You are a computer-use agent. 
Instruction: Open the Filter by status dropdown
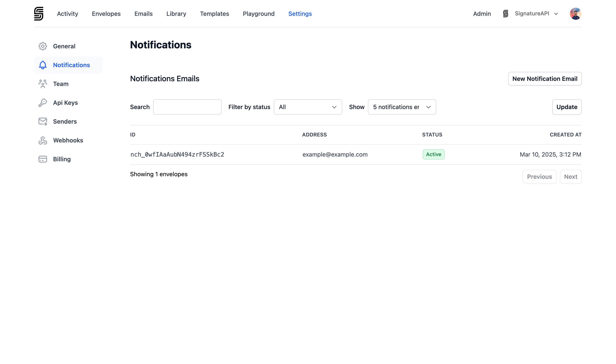click(308, 107)
